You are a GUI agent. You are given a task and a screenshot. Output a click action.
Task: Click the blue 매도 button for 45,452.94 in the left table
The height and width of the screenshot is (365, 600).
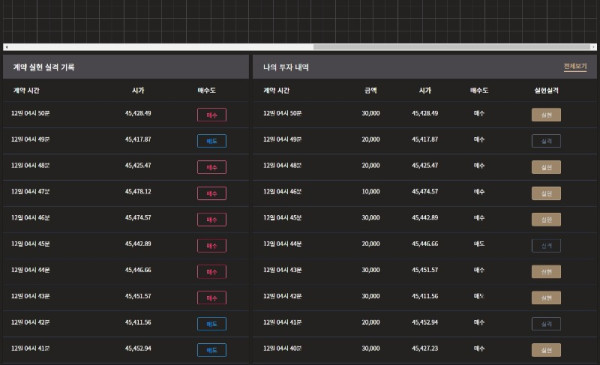point(212,350)
